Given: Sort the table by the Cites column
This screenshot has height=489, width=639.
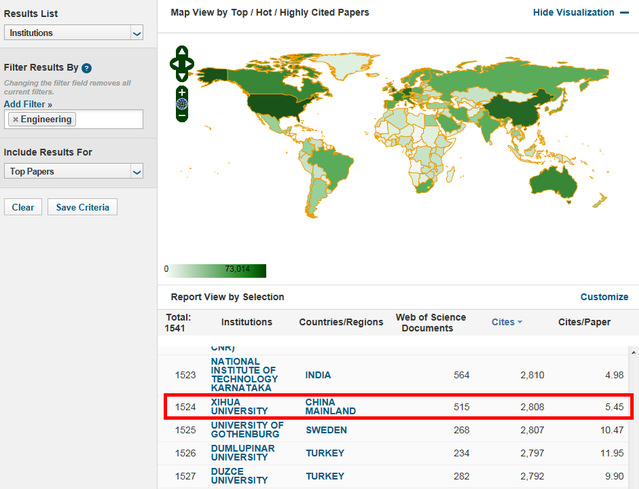Looking at the screenshot, I should point(506,322).
